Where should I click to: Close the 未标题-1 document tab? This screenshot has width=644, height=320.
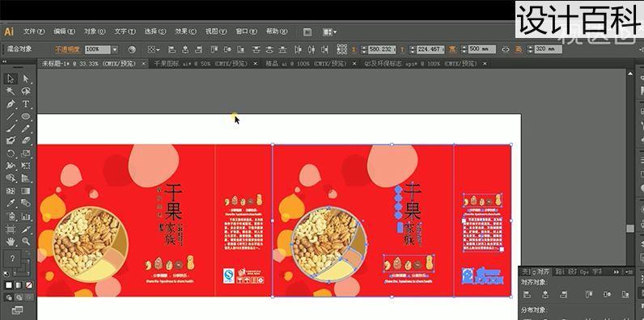coord(144,64)
